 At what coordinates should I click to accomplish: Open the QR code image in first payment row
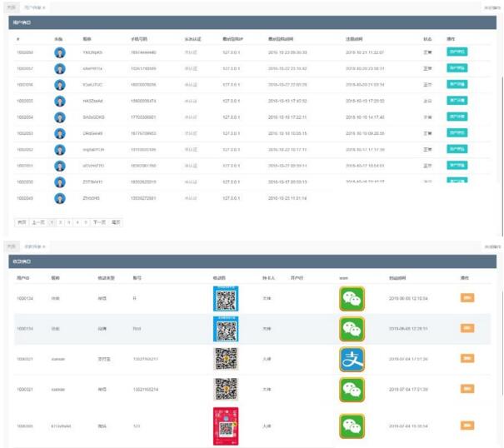[x=227, y=298]
